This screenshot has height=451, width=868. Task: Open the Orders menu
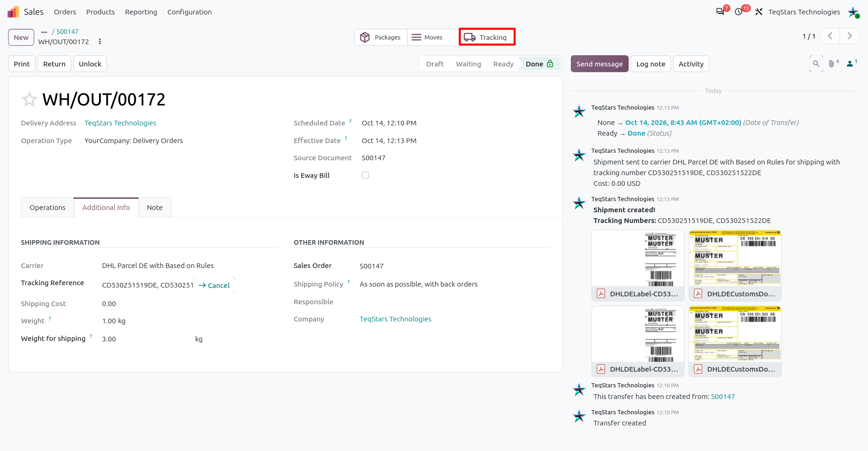[x=65, y=12]
